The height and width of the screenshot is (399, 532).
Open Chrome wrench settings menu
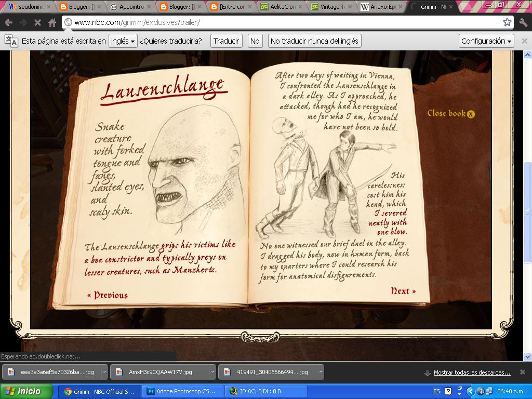coord(523,22)
